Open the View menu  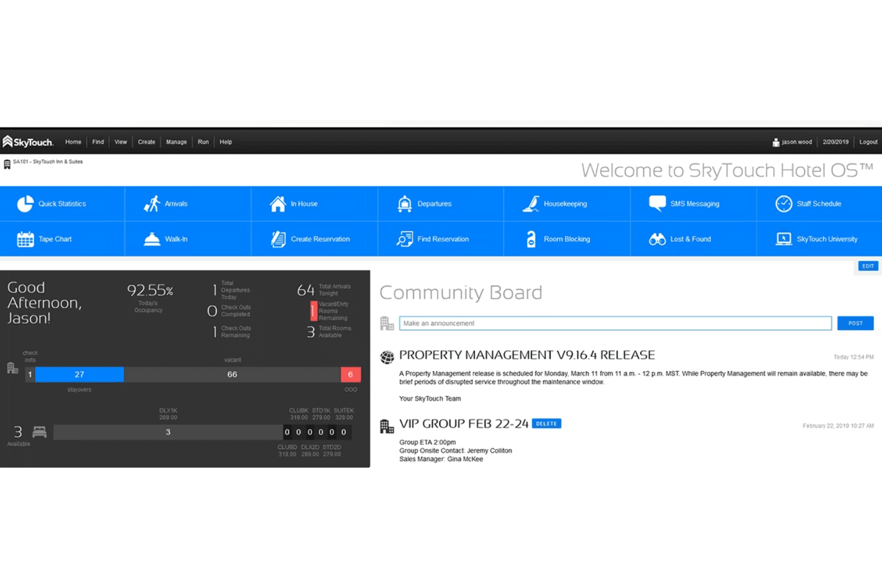coord(121,142)
